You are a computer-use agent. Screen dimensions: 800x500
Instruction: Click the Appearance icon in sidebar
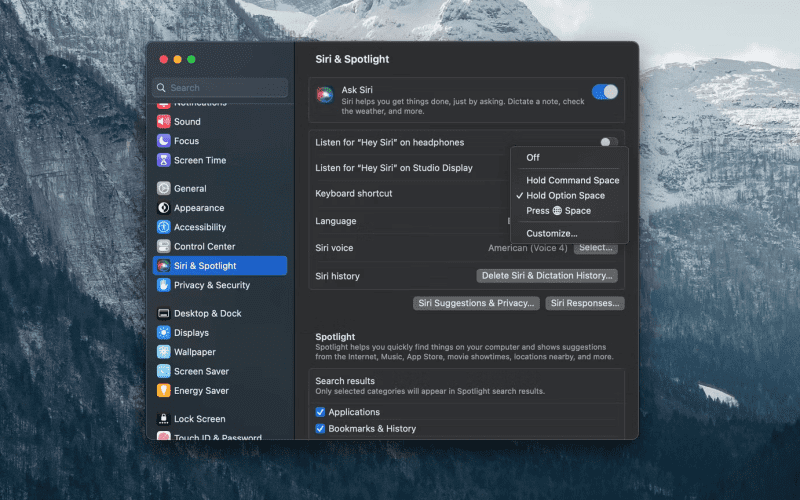point(163,208)
